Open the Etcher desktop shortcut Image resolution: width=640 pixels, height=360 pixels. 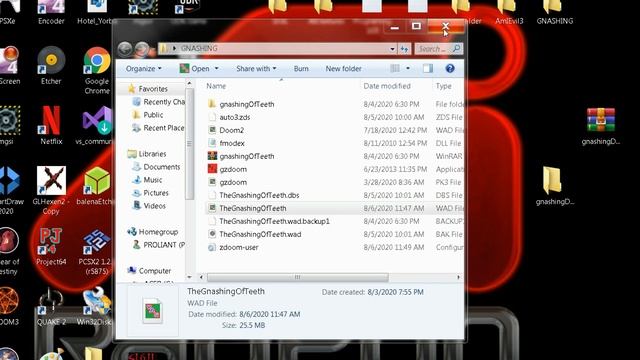(51, 66)
